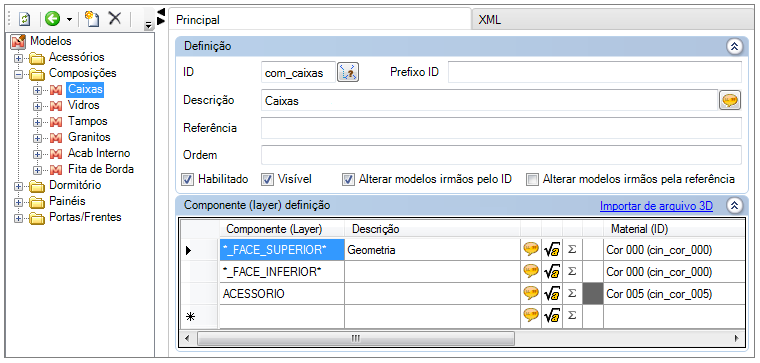The width and height of the screenshot is (760, 363).
Task: Open the back arrow dropdown menu
Action: [69, 19]
